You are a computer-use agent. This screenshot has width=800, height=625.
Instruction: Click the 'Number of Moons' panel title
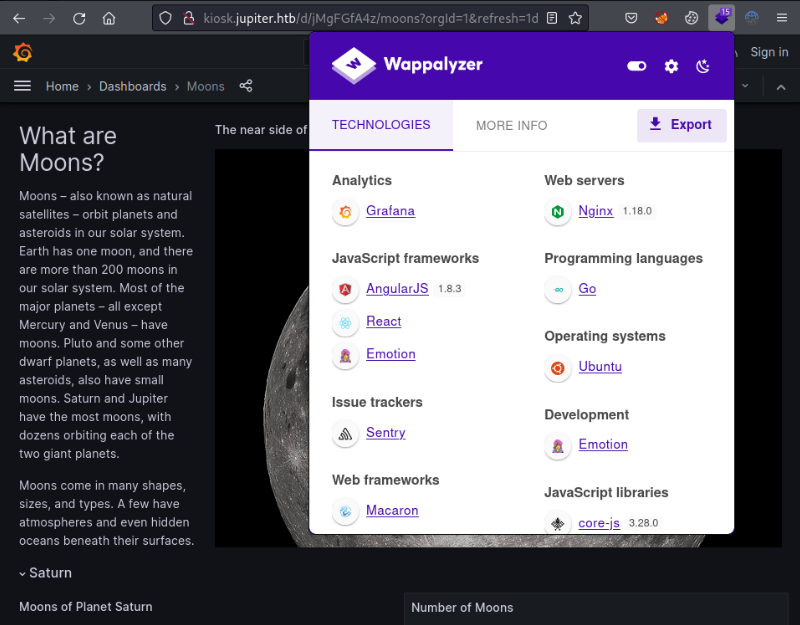pos(462,608)
